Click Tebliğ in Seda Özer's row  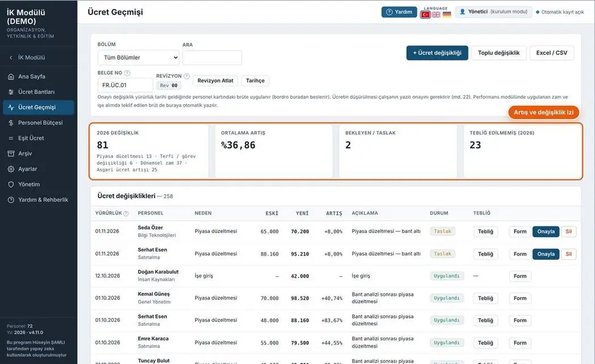click(x=485, y=232)
